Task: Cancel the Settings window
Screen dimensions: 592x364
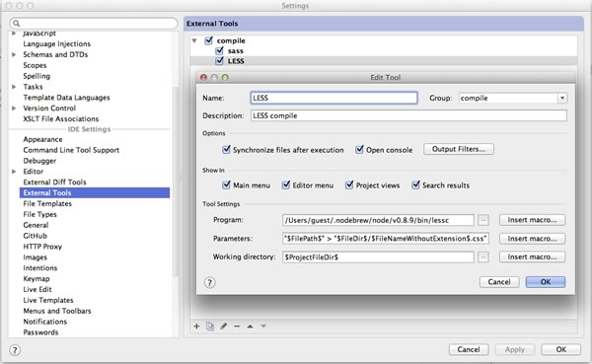Action: point(469,349)
